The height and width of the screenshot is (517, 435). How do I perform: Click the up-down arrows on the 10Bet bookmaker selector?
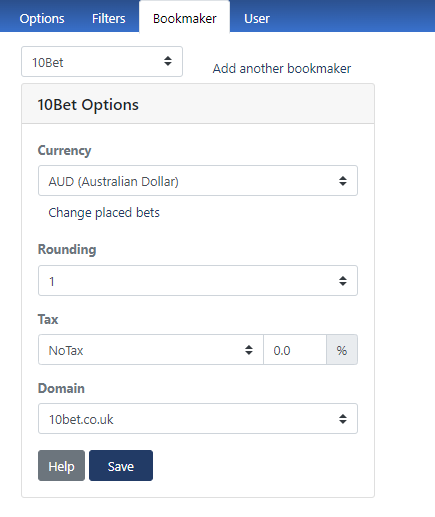168,61
